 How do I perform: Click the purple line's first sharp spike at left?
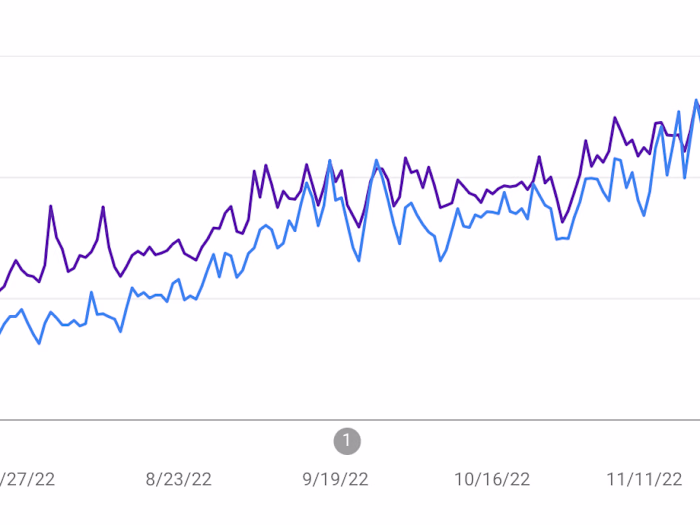(x=51, y=207)
